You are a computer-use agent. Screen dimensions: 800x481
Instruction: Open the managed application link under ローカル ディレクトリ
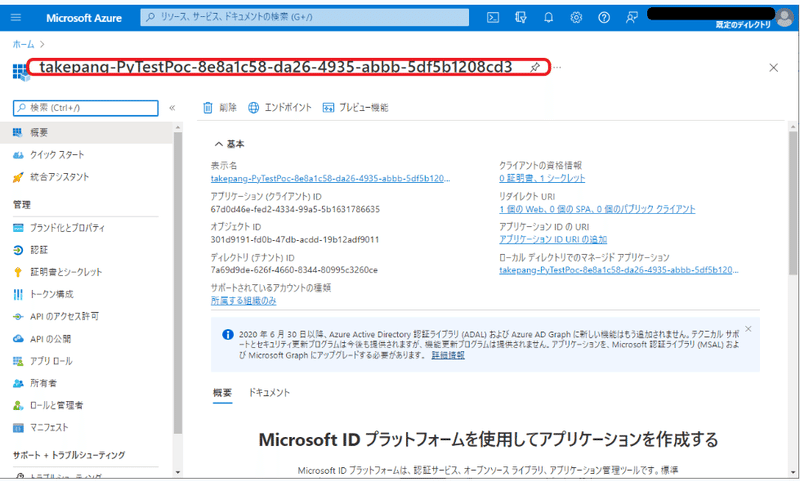[618, 270]
